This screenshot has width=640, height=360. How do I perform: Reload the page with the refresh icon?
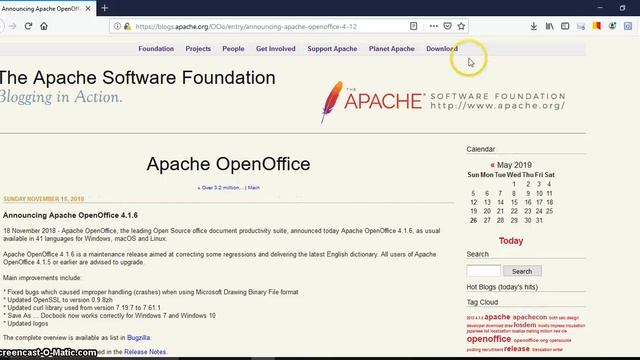pyautogui.click(x=28, y=26)
